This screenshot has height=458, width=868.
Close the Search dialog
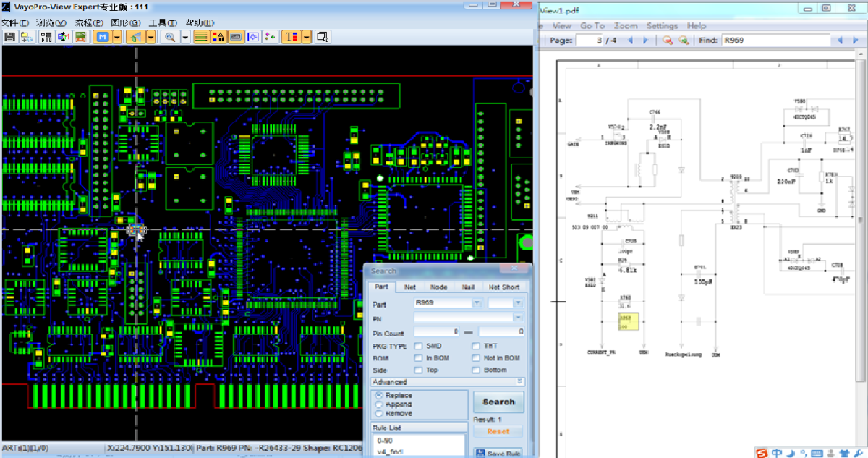point(514,268)
